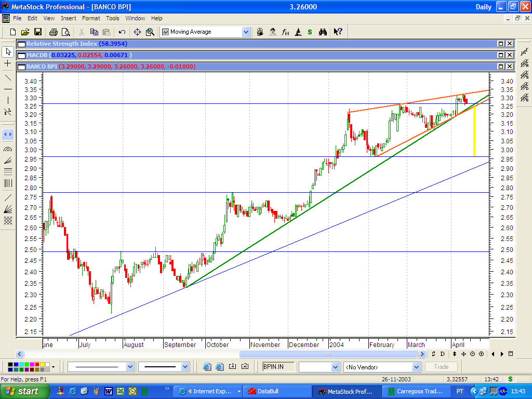The width and height of the screenshot is (532, 399).
Task: Toggle the left-right scroll mode button
Action: coord(8,135)
